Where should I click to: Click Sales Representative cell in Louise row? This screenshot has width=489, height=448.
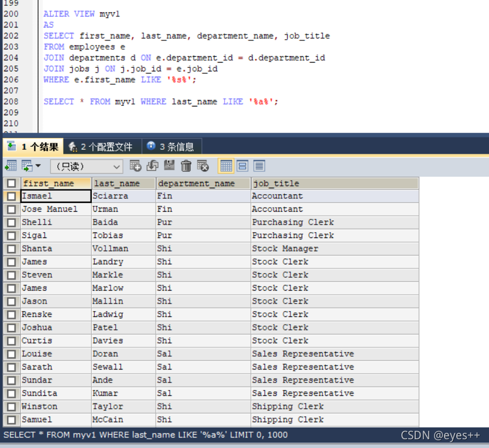point(335,354)
